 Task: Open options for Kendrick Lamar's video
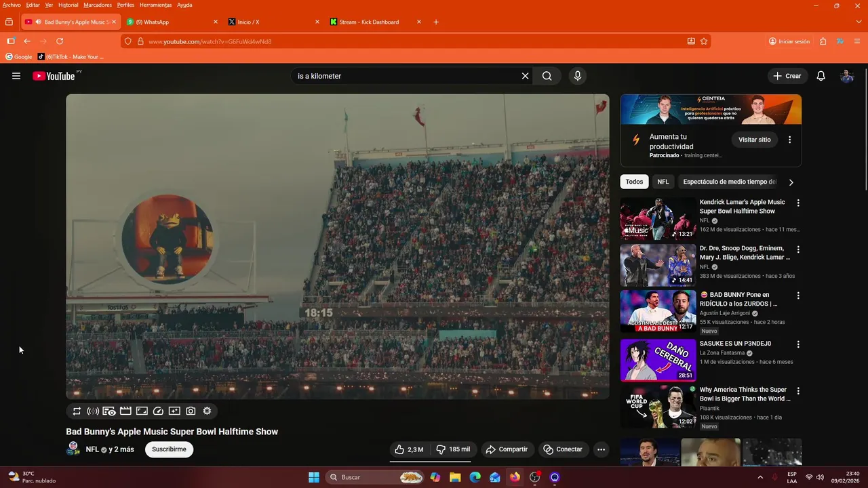(798, 203)
